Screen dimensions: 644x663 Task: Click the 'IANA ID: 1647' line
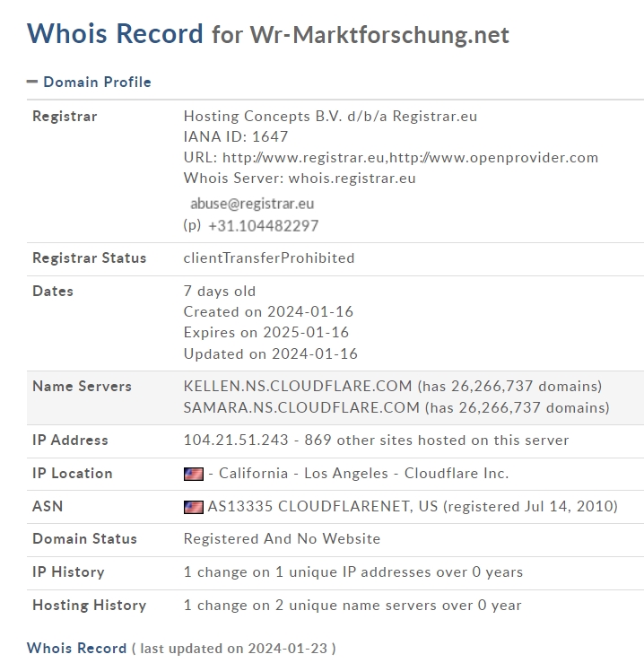pyautogui.click(x=236, y=136)
